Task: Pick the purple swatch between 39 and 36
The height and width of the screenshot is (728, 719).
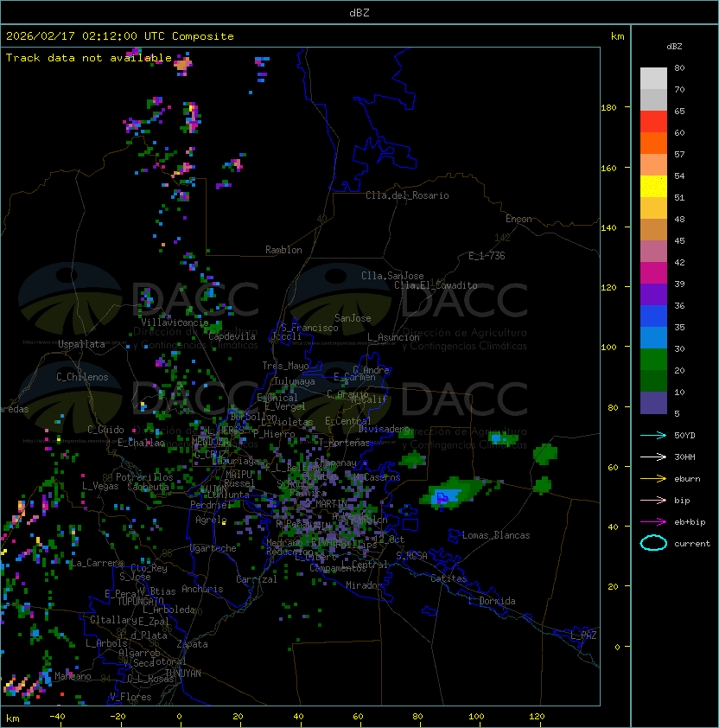Action: pos(653,294)
